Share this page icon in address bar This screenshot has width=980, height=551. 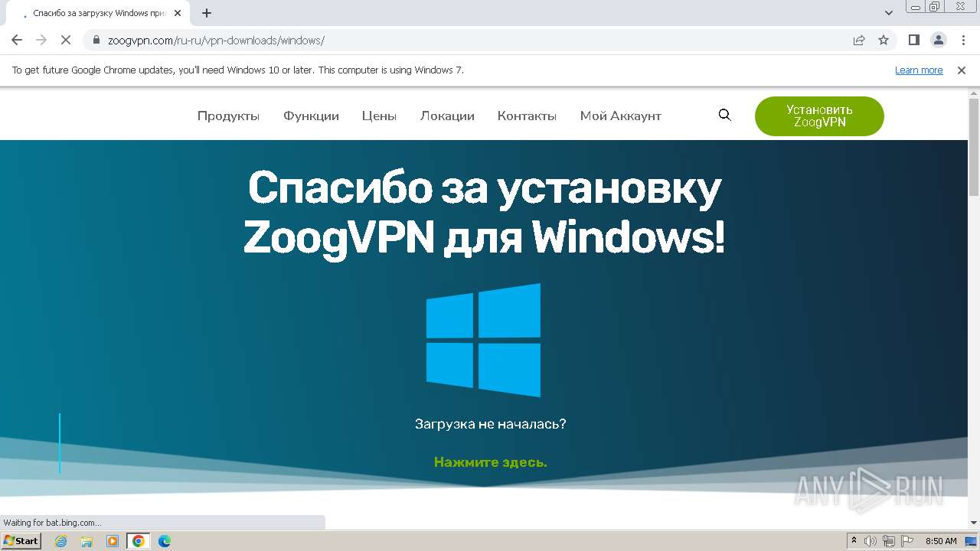click(859, 41)
